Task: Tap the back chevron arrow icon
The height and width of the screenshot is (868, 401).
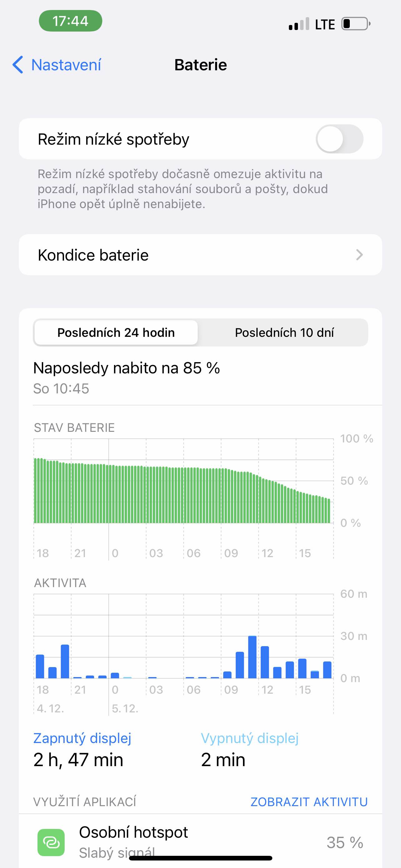Action: [x=17, y=65]
